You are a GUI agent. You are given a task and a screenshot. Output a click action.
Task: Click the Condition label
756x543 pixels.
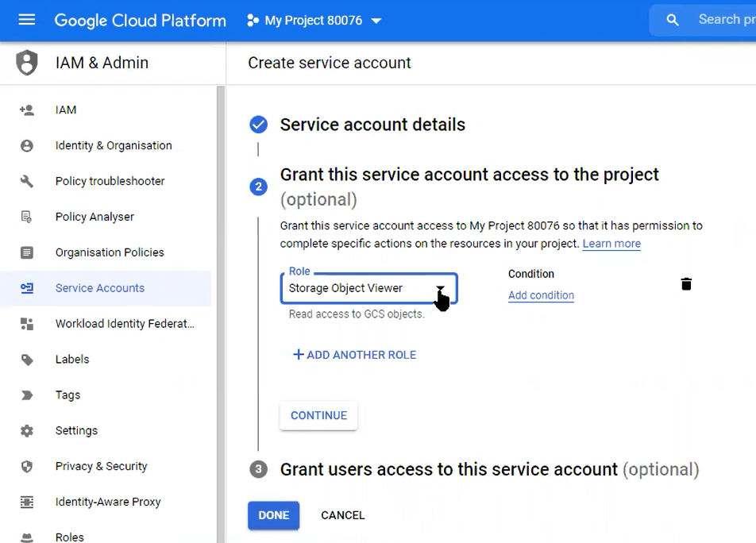tap(530, 274)
